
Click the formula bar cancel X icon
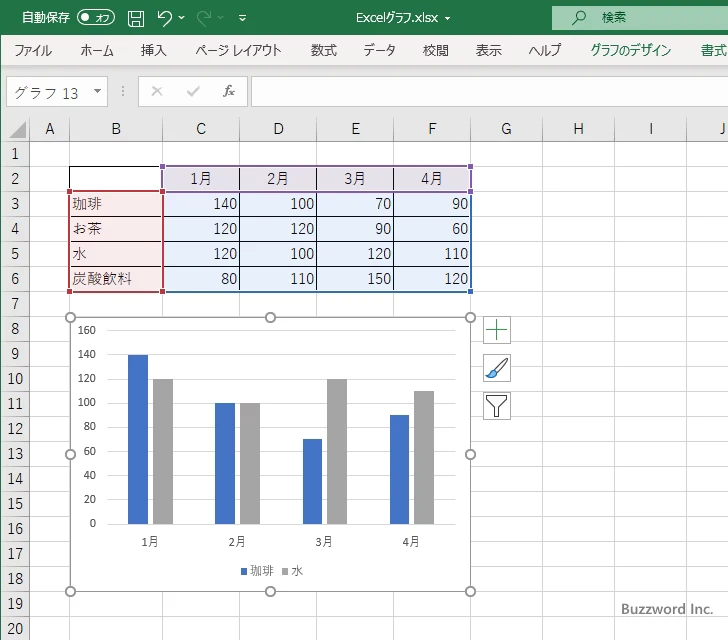tap(157, 91)
